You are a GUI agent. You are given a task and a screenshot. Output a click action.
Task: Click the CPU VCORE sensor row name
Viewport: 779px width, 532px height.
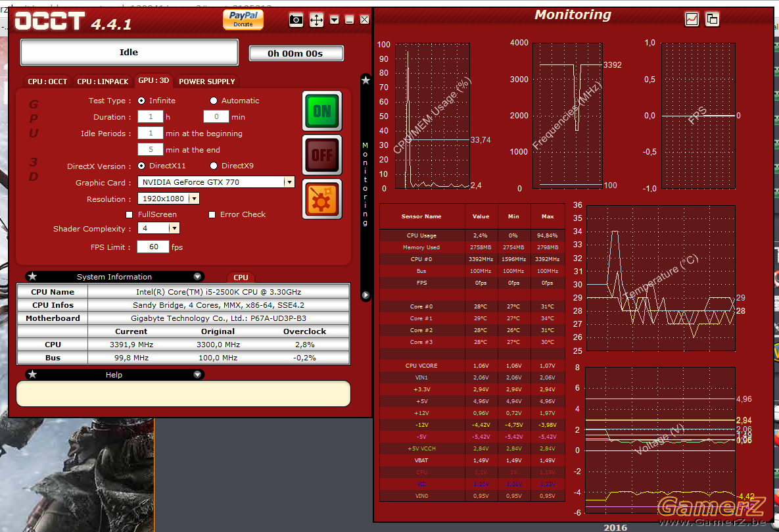pyautogui.click(x=421, y=366)
